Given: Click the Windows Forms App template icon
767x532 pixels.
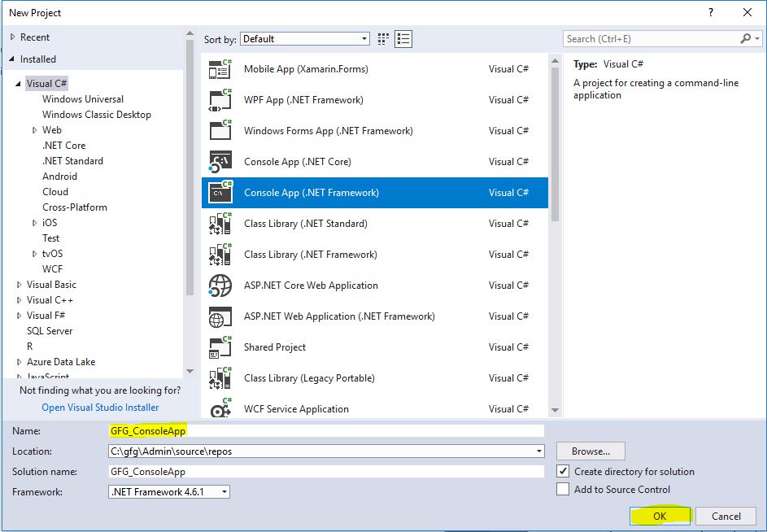Looking at the screenshot, I should coord(220,131).
